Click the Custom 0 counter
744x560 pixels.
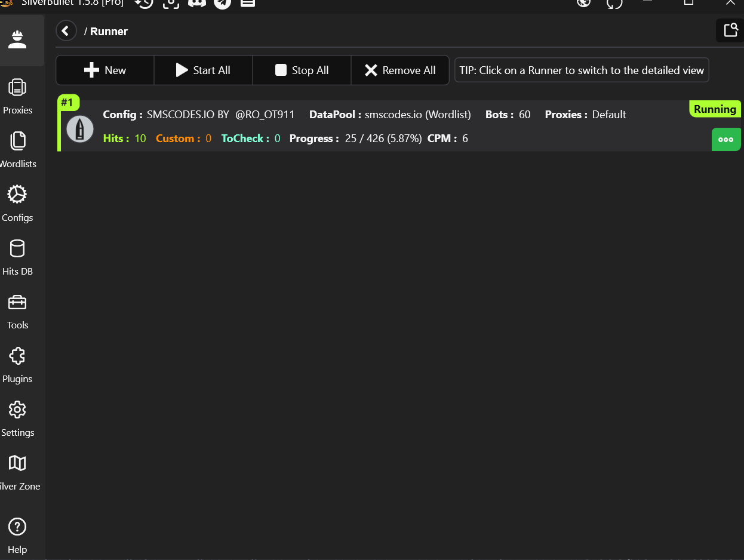[184, 139]
